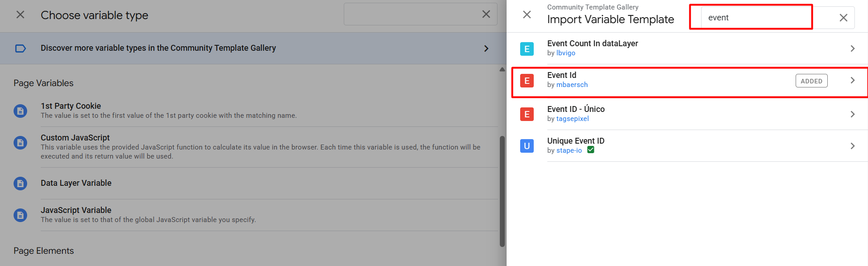Viewport: 868px width, 266px height.
Task: Click the Event Count In dataLayer icon
Action: [526, 48]
